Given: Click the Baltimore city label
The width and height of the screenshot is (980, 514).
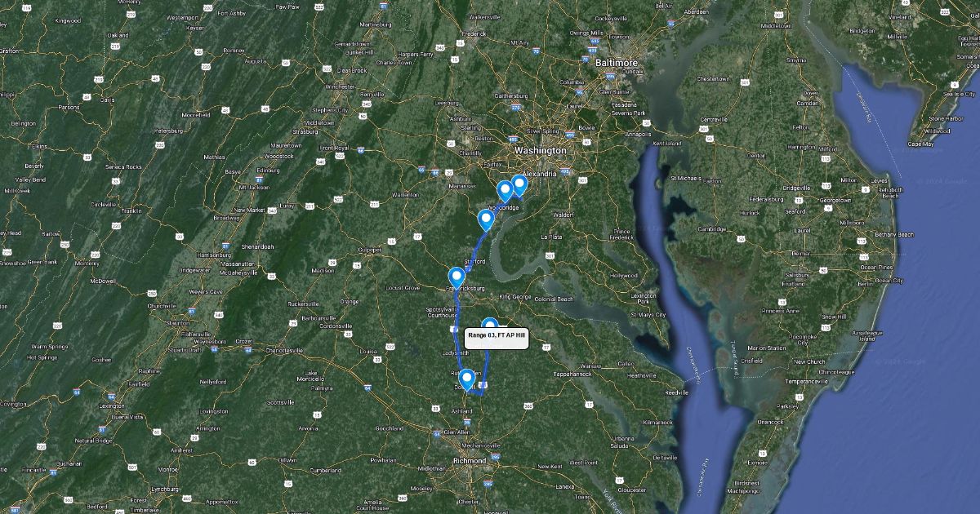Looking at the screenshot, I should (x=616, y=62).
